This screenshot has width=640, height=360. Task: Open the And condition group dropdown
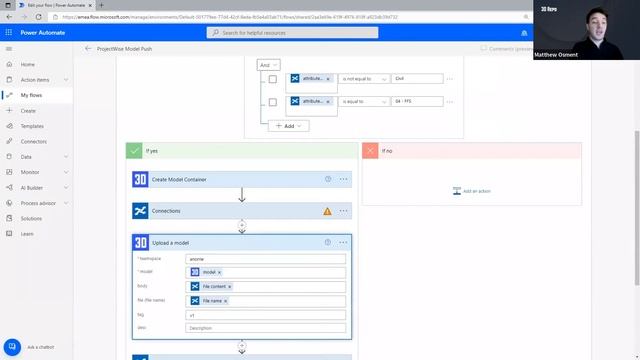point(268,65)
